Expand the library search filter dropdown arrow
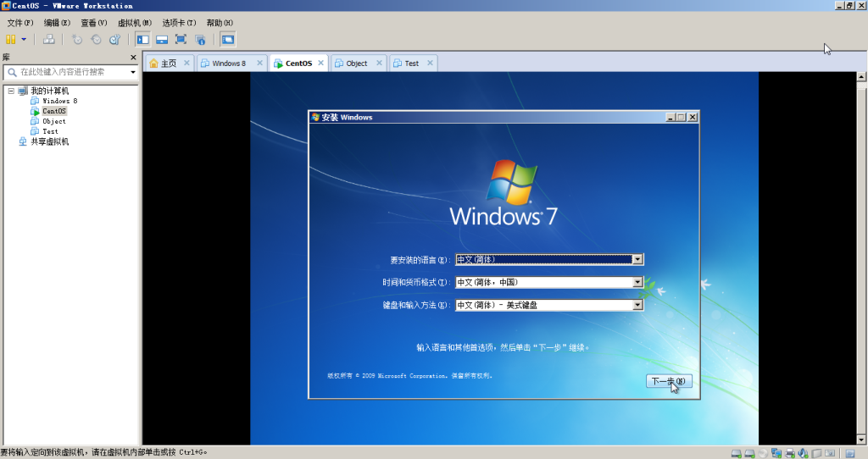The height and width of the screenshot is (459, 868). click(133, 72)
